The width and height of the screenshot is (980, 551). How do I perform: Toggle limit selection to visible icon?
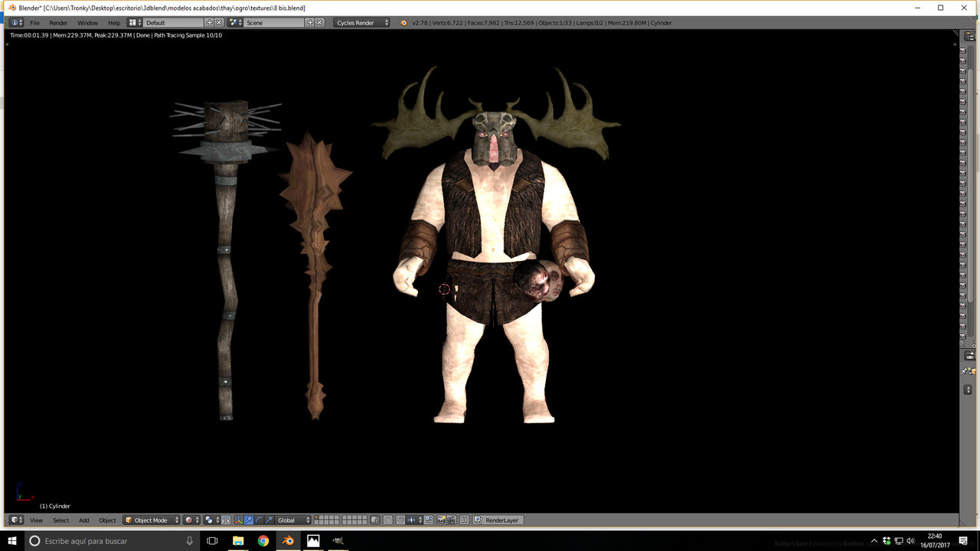pos(226,520)
